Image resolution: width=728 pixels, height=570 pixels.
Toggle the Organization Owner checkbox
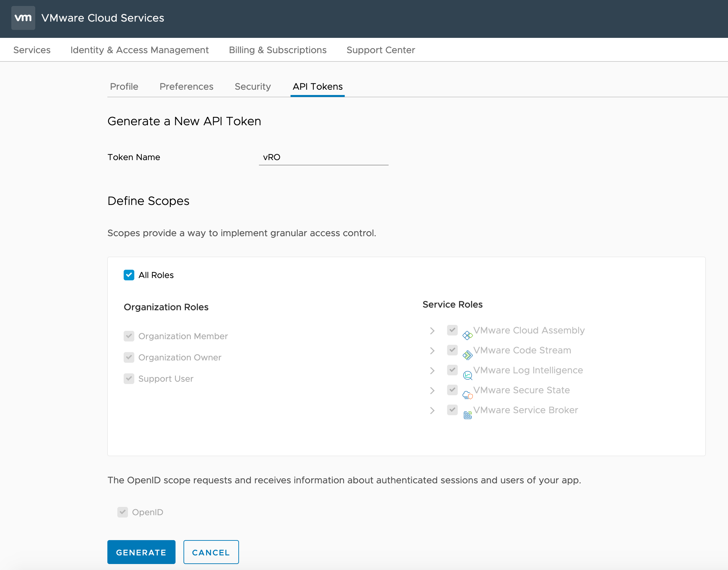click(x=129, y=357)
